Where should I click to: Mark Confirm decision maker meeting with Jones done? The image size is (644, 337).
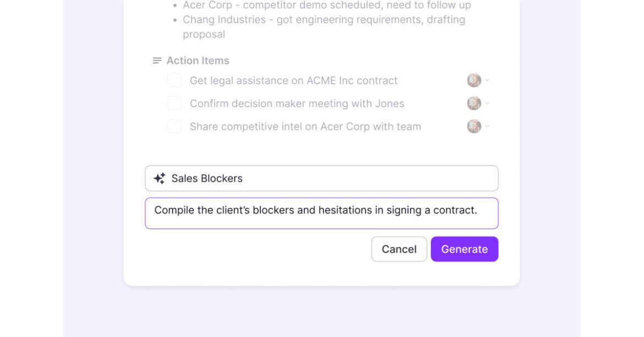pyautogui.click(x=174, y=104)
